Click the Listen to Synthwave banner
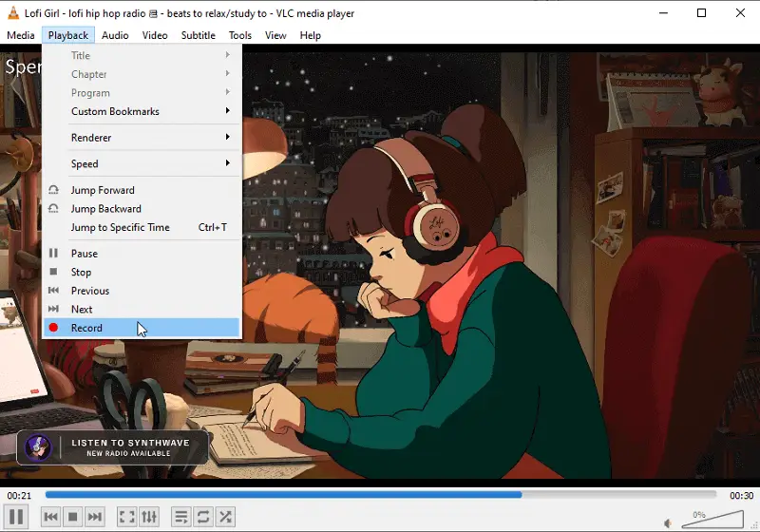Screen dimensions: 760x532 (112, 447)
